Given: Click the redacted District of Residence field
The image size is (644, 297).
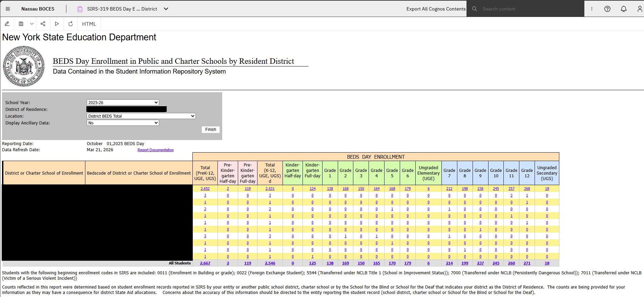Looking at the screenshot, I should tap(126, 109).
